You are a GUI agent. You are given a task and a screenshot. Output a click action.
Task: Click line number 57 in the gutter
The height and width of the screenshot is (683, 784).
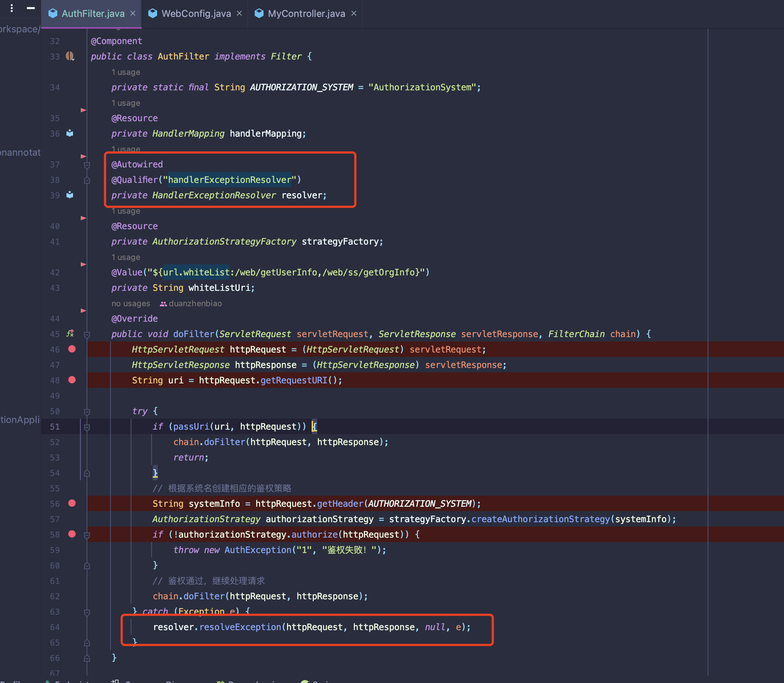coord(55,520)
